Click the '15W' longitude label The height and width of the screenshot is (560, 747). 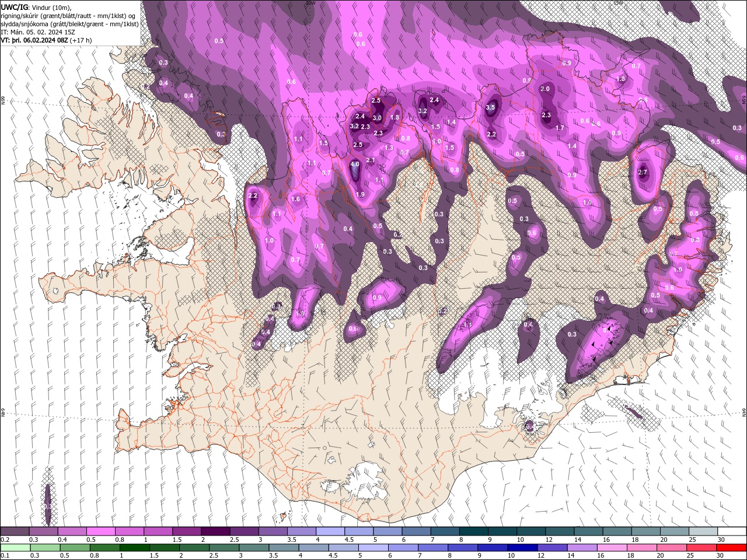618,2
